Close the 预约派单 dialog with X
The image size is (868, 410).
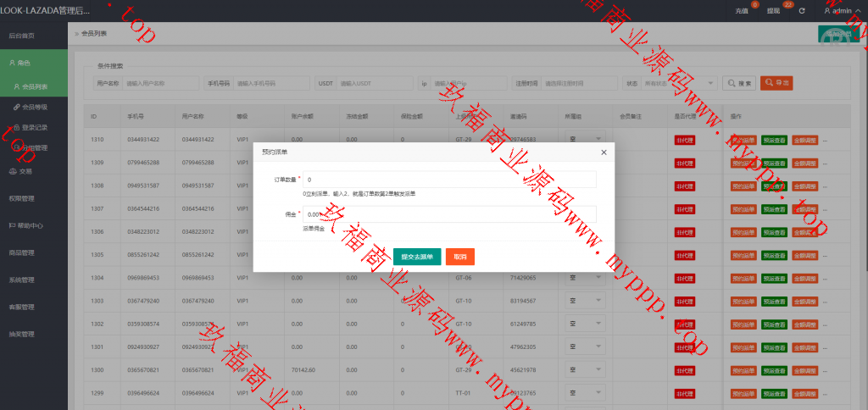604,152
